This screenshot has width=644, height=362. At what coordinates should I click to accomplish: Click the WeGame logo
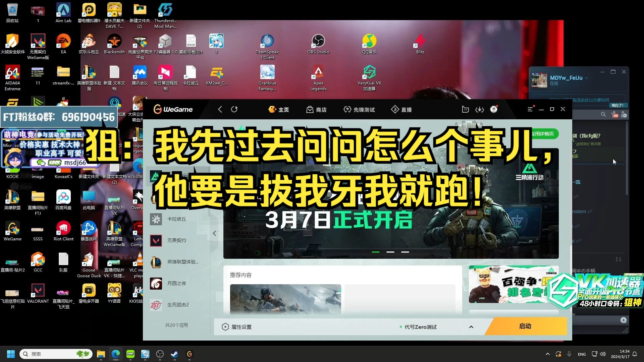coord(173,109)
